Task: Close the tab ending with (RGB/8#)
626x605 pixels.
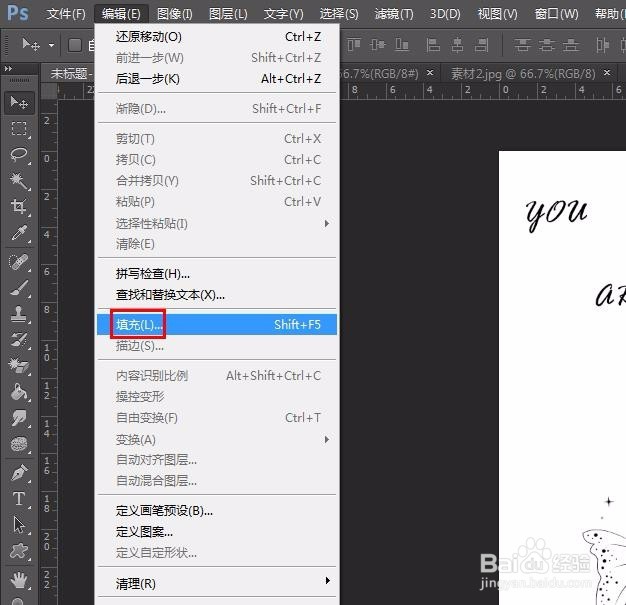Action: pyautogui.click(x=430, y=73)
